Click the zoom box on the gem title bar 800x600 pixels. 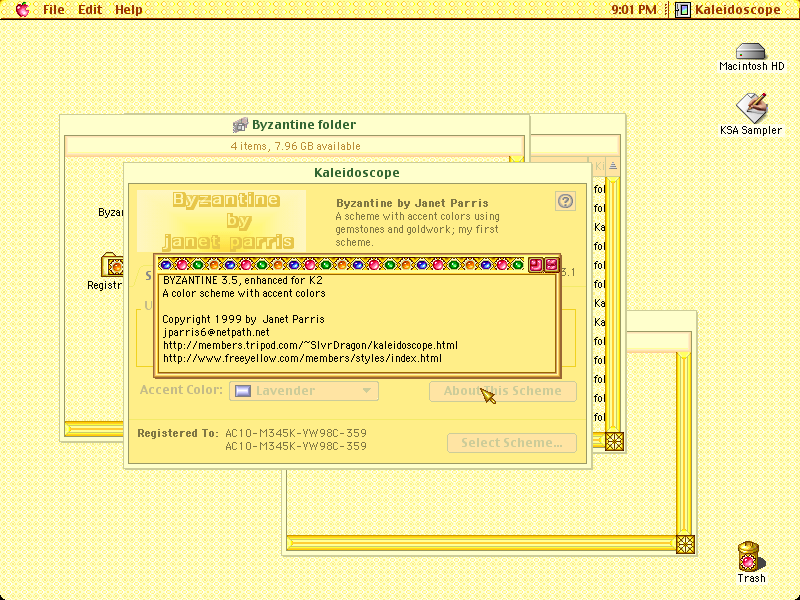(x=535, y=264)
